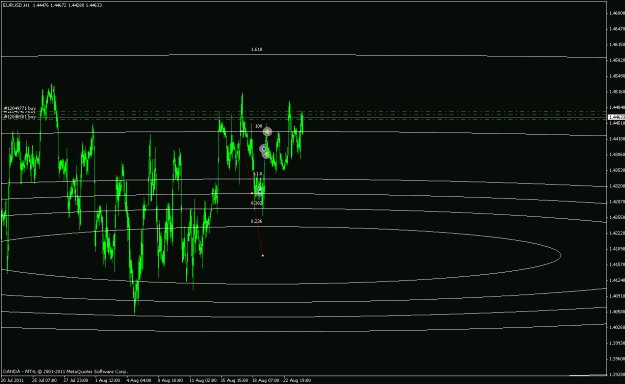Click the 25 Jul 07:00 time axis label

click(x=45, y=380)
